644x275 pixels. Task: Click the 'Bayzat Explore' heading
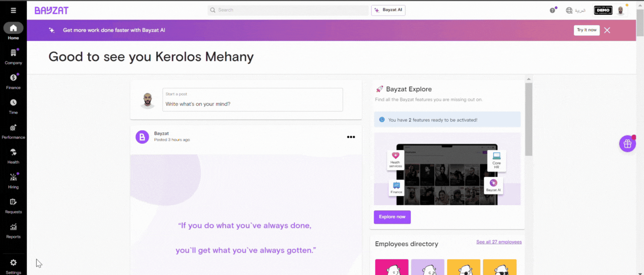(x=409, y=89)
